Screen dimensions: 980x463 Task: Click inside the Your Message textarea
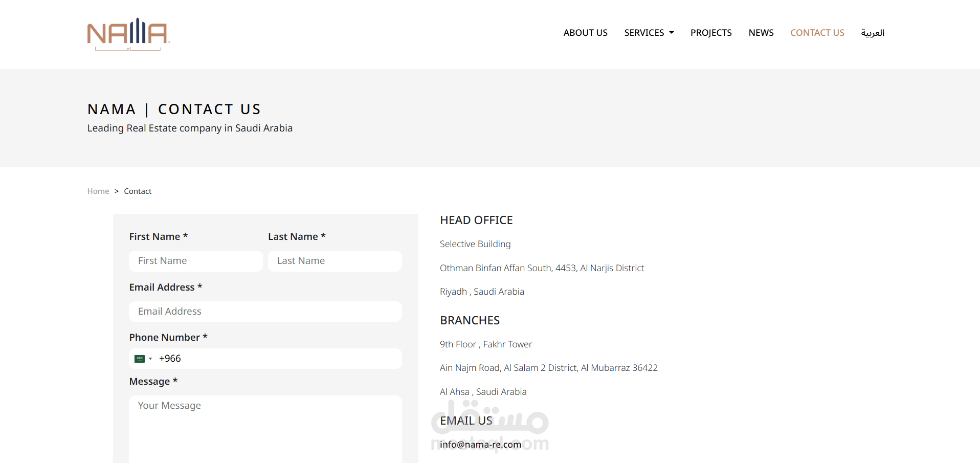[265, 429]
